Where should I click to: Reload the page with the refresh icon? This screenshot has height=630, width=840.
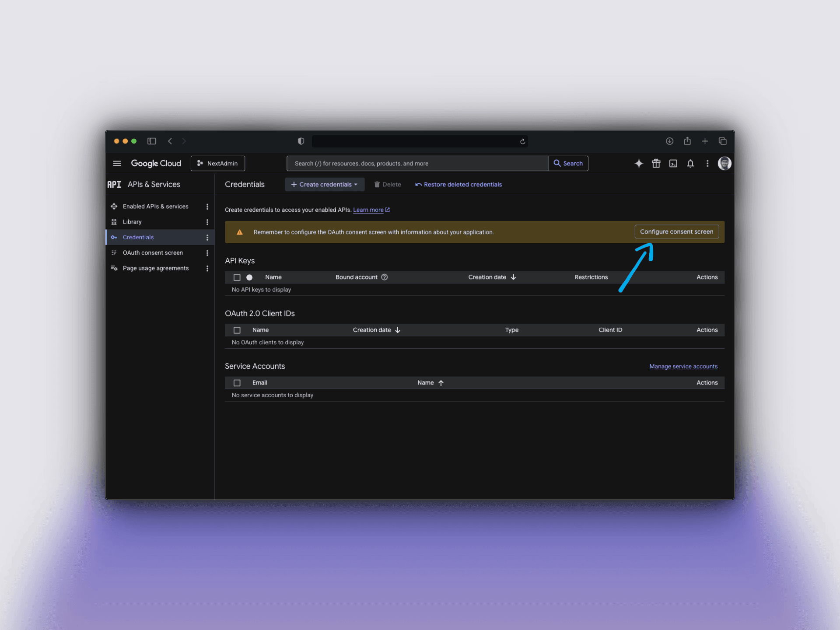click(x=522, y=141)
